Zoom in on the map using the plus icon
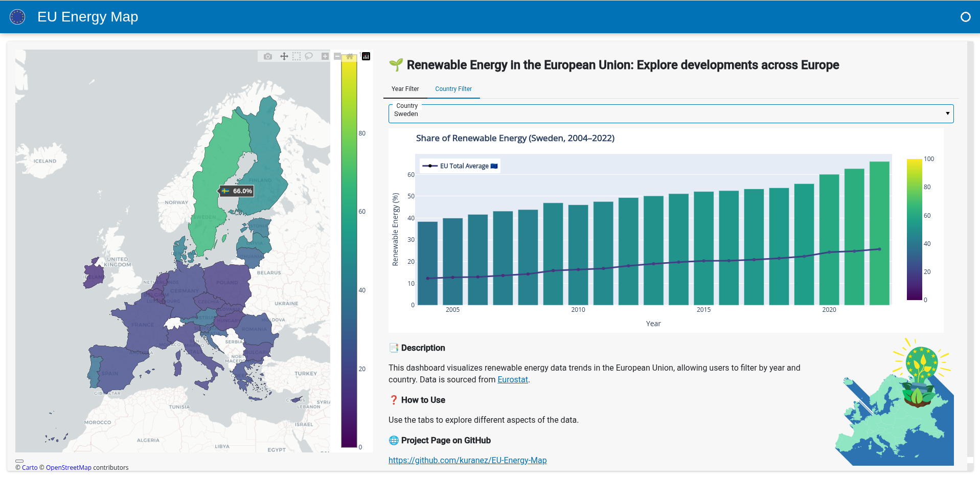Viewport: 980px width, 479px height. (x=325, y=56)
